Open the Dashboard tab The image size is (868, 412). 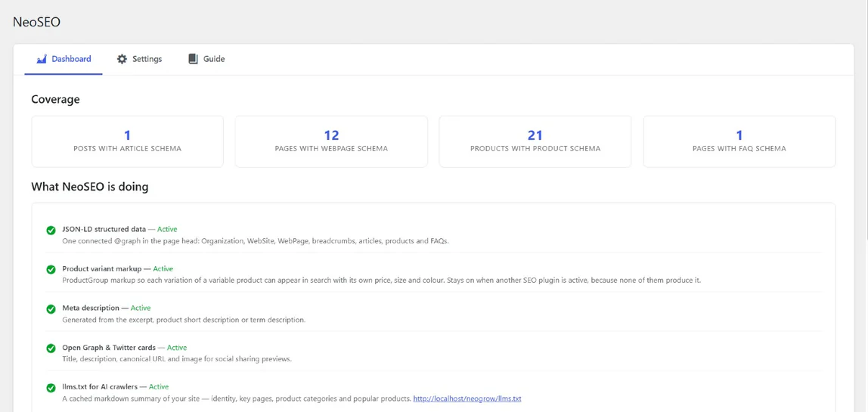click(x=64, y=59)
